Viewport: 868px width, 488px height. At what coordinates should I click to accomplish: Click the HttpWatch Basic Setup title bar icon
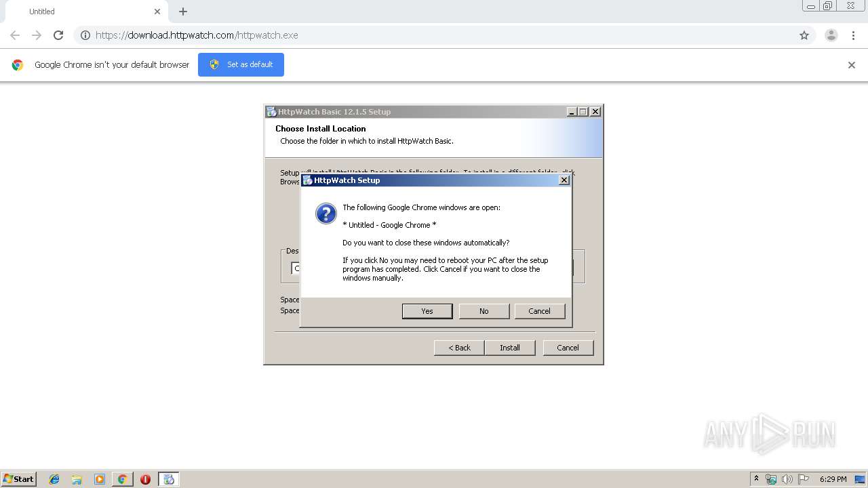click(x=271, y=112)
